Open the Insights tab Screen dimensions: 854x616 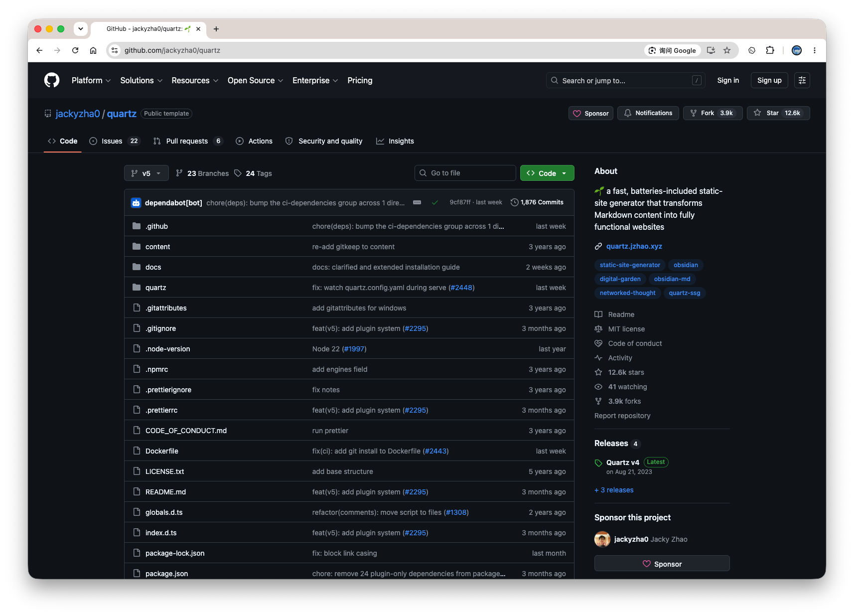[395, 141]
